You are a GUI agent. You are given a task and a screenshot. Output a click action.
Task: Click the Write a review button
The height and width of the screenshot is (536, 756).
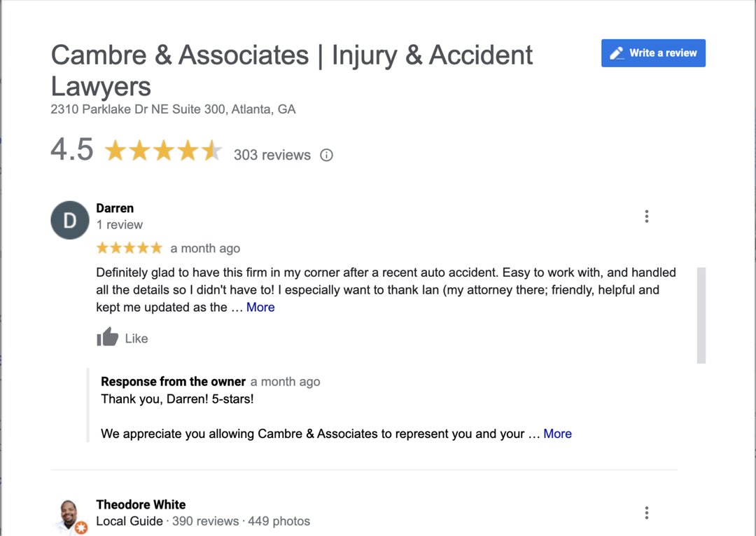coord(653,53)
